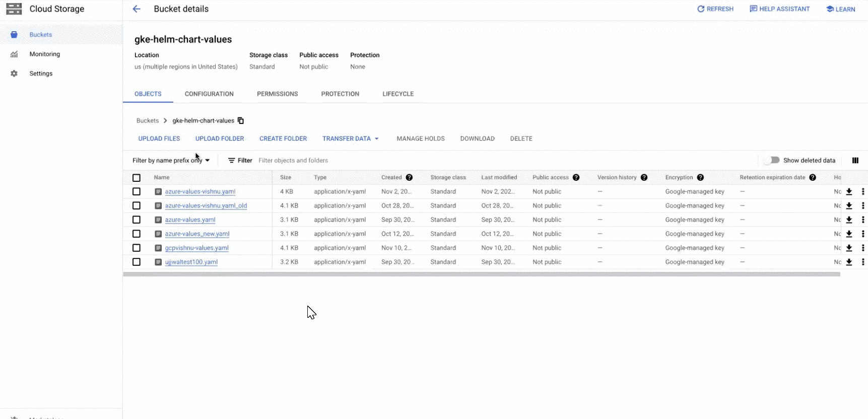Open more actions for ujjwaltest100.yaml
The width and height of the screenshot is (868, 419).
pyautogui.click(x=863, y=262)
